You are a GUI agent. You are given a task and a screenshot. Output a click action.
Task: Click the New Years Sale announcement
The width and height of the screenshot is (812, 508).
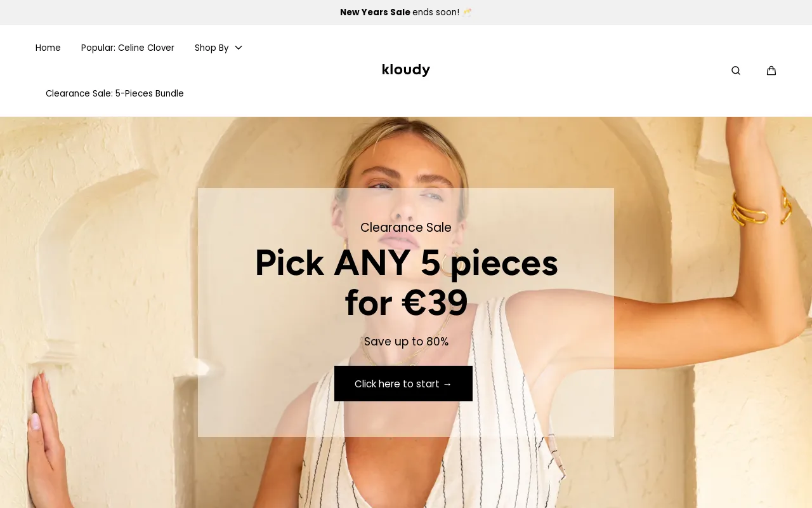[375, 11]
